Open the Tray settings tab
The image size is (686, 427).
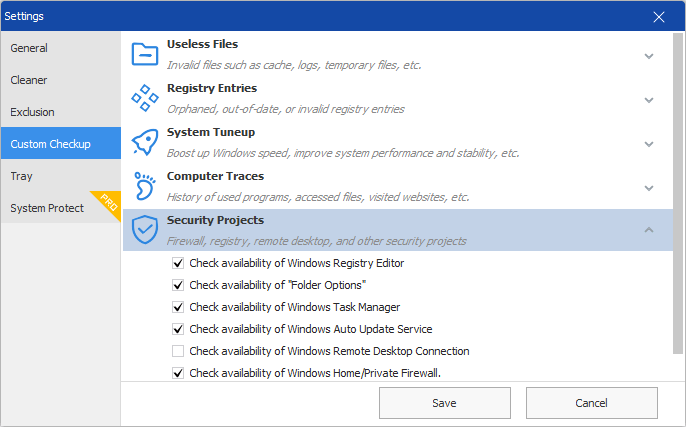(61, 176)
